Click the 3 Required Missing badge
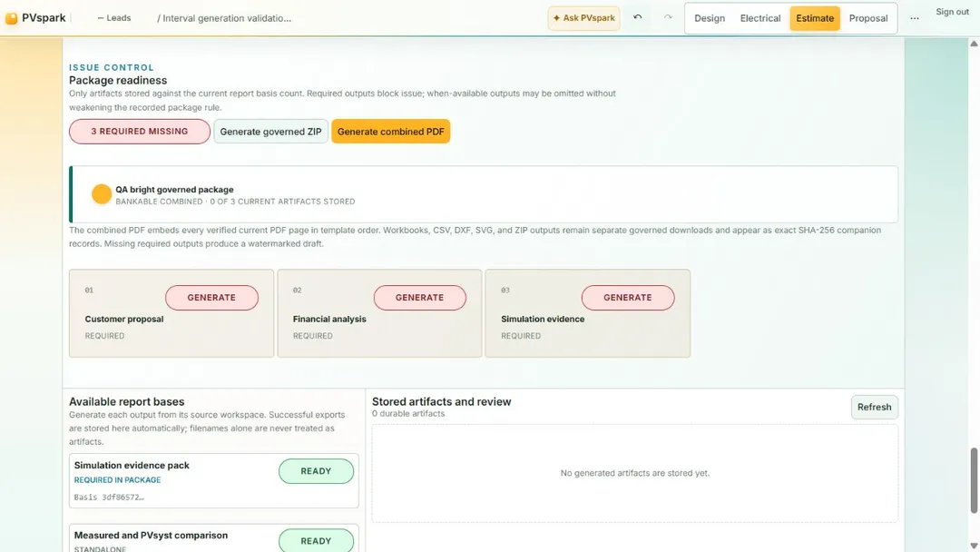 [140, 132]
